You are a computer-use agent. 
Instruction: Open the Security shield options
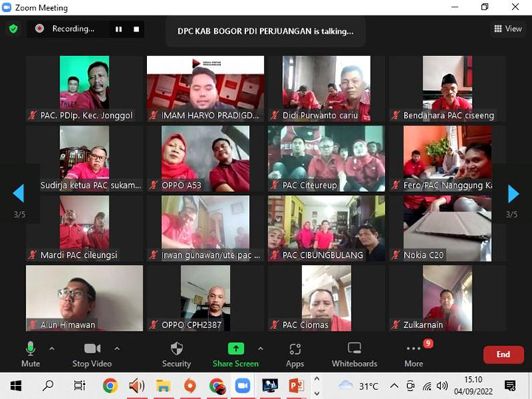(177, 353)
